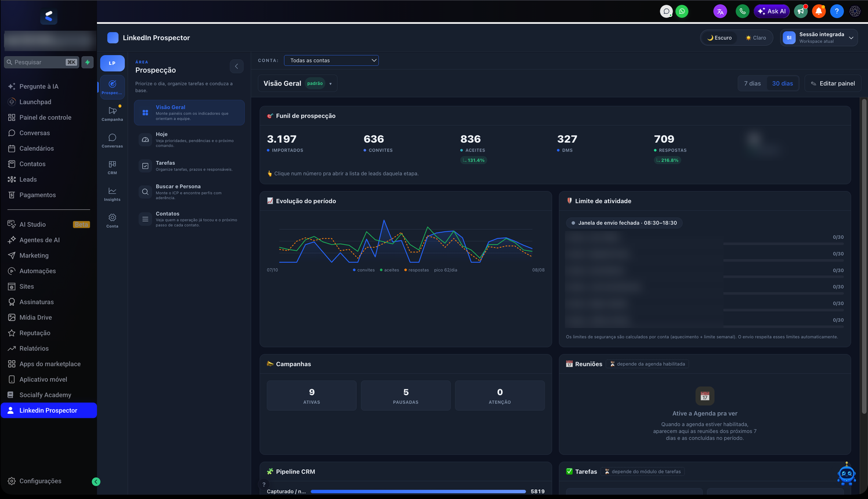Open the chat bubble icon in top bar
The height and width of the screenshot is (499, 868).
pyautogui.click(x=667, y=11)
